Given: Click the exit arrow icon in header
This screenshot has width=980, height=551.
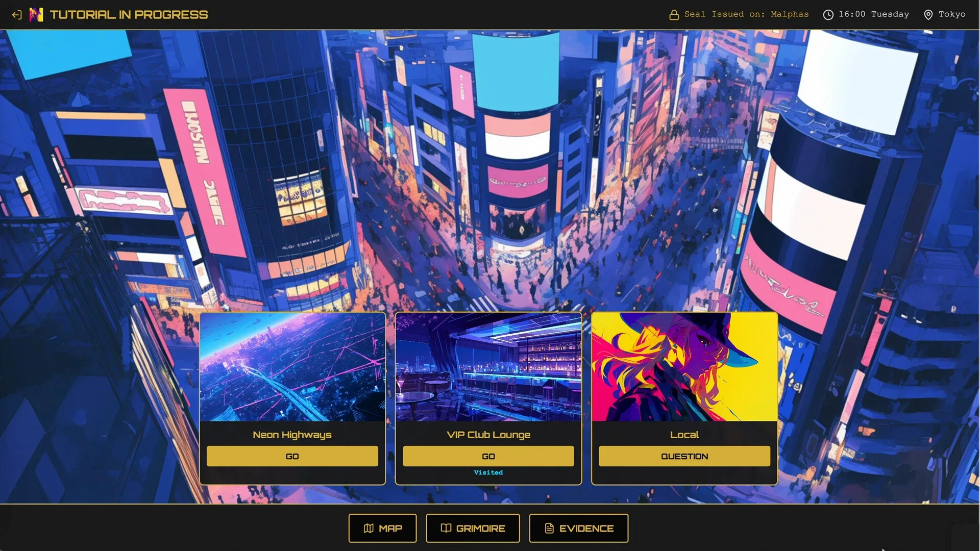Looking at the screenshot, I should click(x=17, y=15).
